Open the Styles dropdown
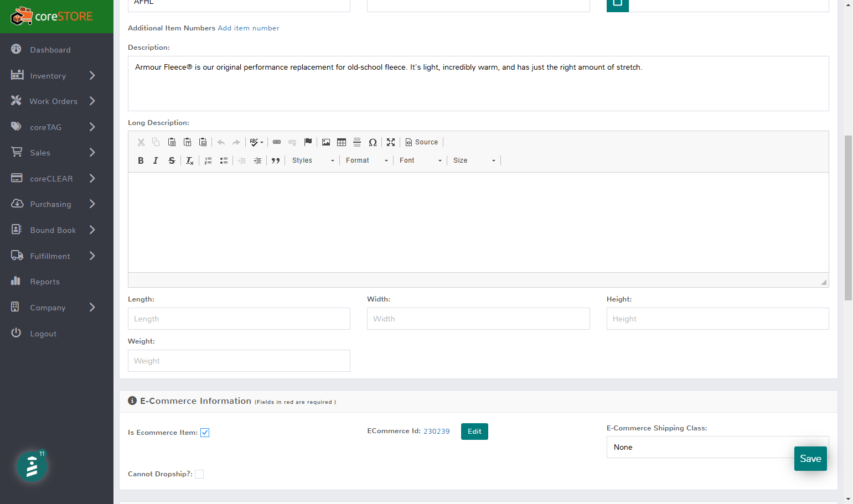This screenshot has width=853, height=504. click(313, 160)
